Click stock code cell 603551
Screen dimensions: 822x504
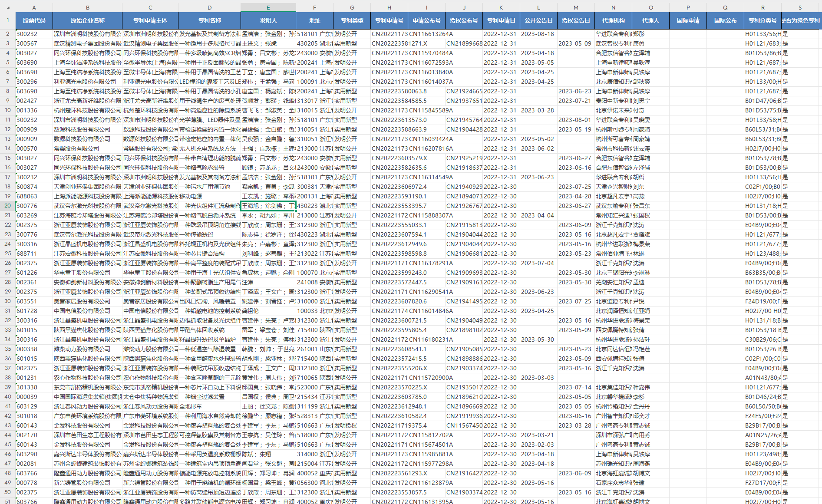(34, 301)
